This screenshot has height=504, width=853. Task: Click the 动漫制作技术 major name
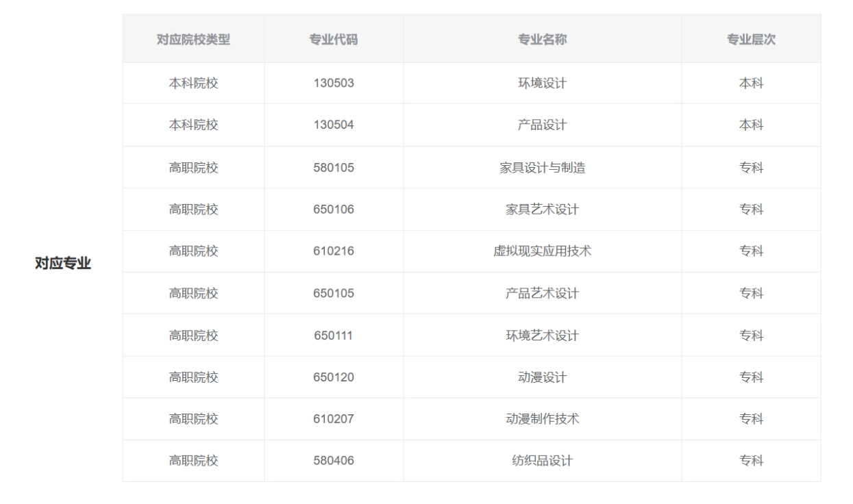click(542, 419)
